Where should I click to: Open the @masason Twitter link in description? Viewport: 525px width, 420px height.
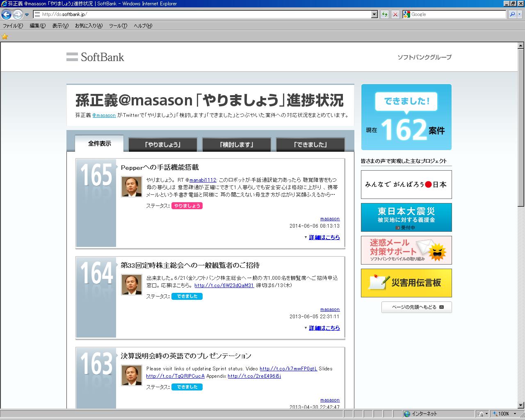[104, 115]
